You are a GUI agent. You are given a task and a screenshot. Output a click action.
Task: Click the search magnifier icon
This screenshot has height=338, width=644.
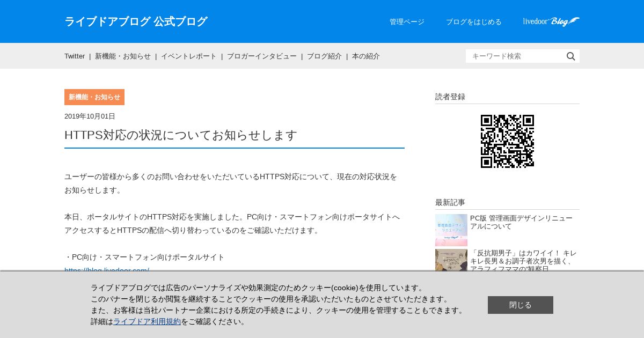pos(571,56)
